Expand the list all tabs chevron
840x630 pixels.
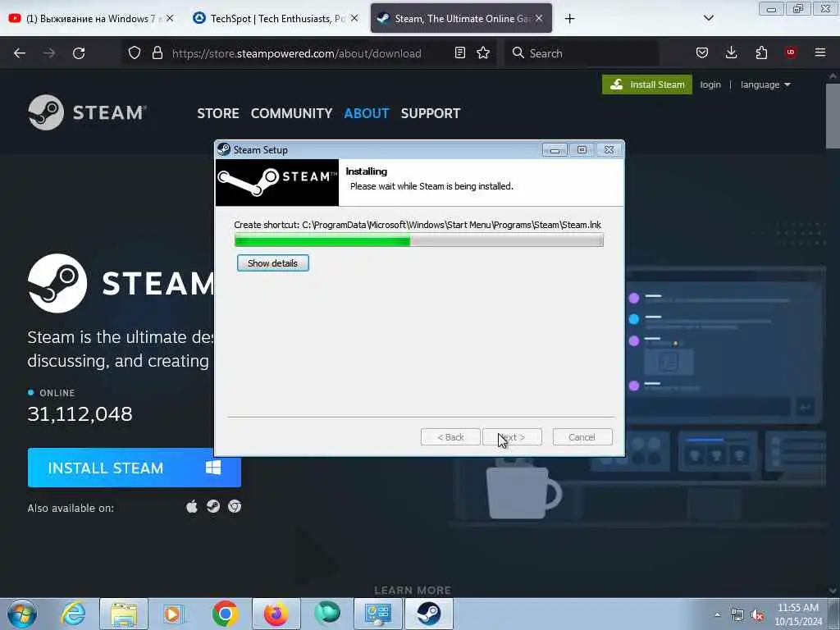pos(708,18)
